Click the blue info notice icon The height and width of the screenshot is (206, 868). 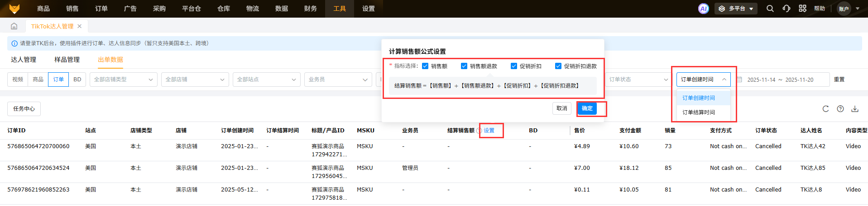14,43
